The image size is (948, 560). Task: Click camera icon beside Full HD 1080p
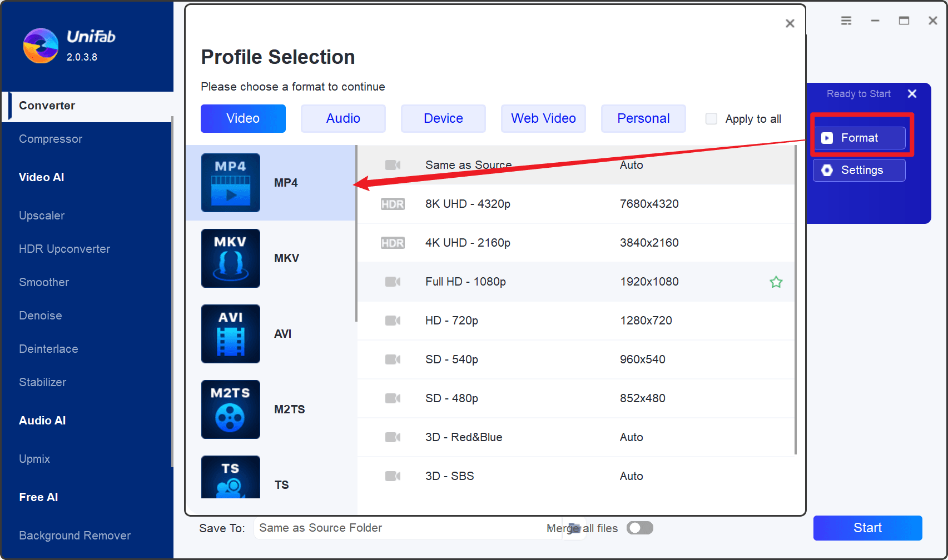click(x=393, y=282)
